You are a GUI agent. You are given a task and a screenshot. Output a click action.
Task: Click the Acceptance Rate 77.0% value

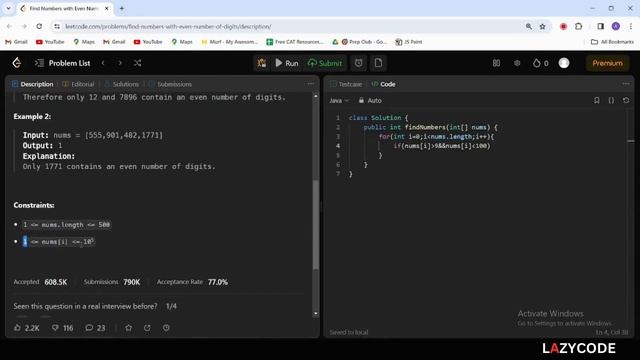tap(218, 282)
